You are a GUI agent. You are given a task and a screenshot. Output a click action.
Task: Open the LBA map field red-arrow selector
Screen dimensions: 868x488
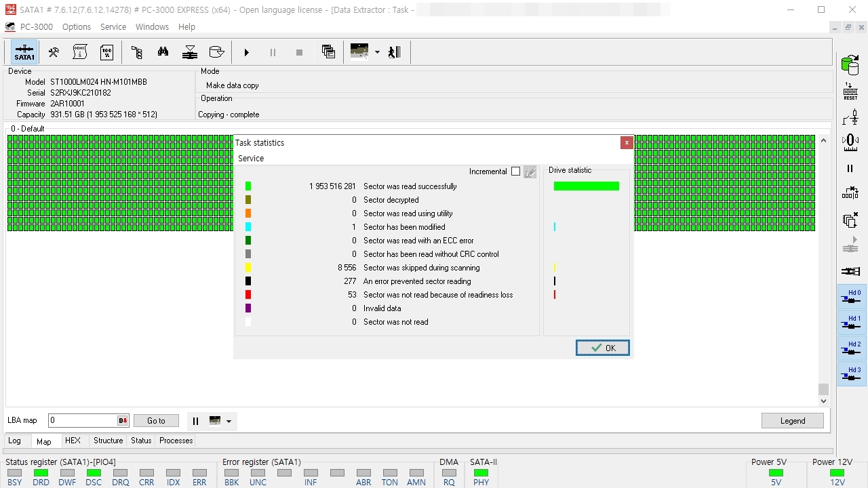click(123, 421)
